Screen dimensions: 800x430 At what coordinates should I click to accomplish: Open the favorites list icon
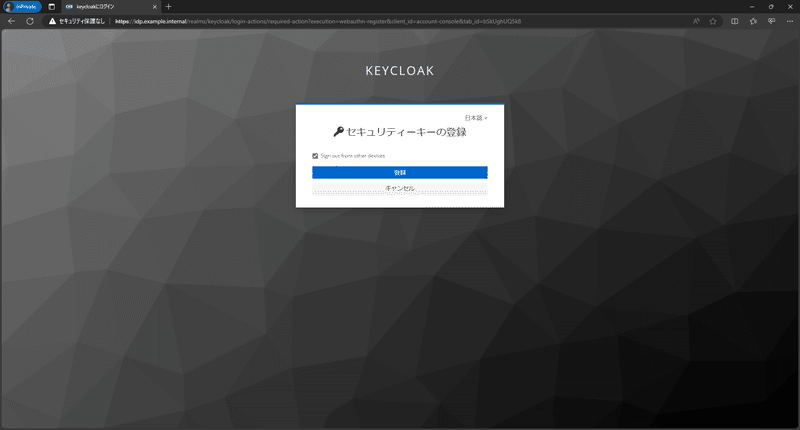(x=753, y=21)
